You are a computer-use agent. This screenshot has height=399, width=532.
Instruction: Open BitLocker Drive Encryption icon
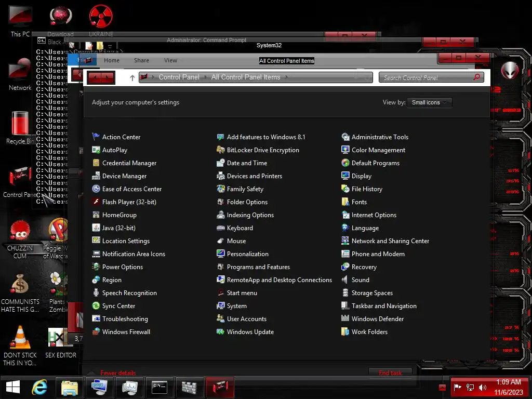(x=220, y=150)
